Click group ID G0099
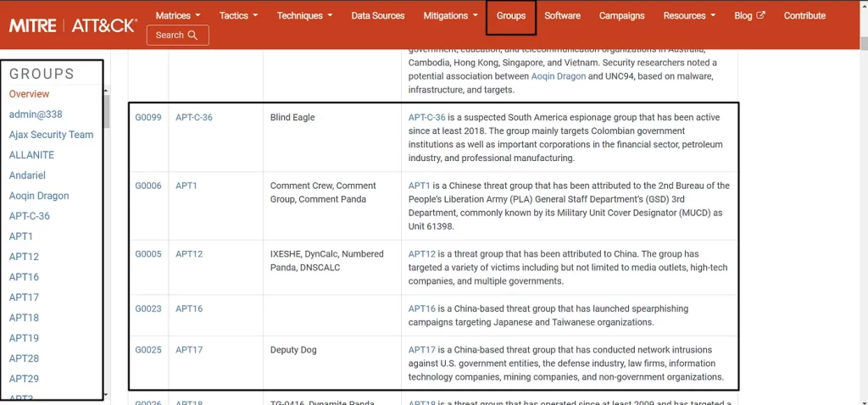This screenshot has width=868, height=405. pos(148,117)
